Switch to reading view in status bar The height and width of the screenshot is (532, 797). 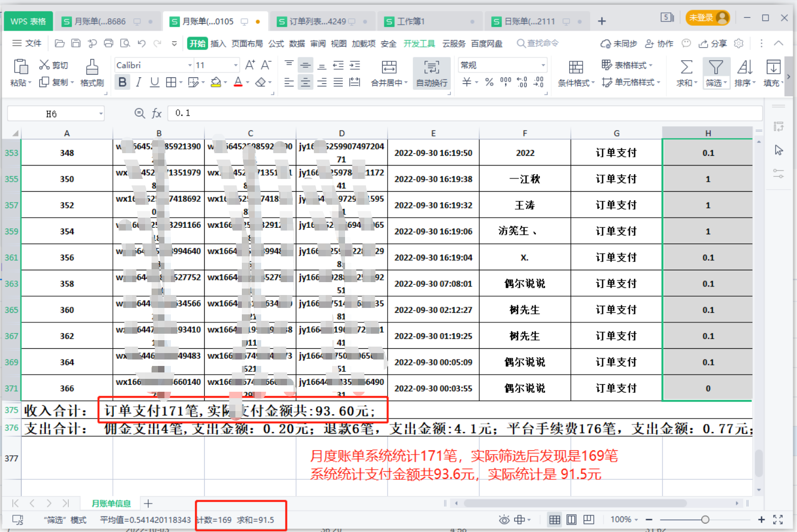tap(589, 520)
